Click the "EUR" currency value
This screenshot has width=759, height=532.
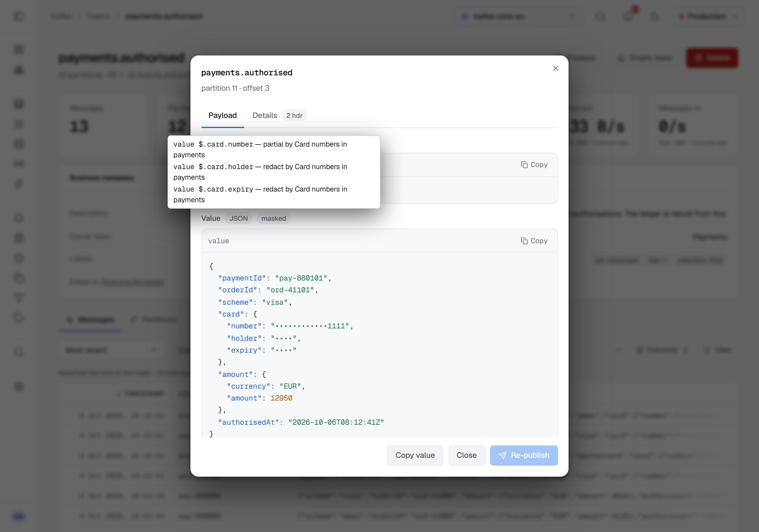[x=290, y=386]
